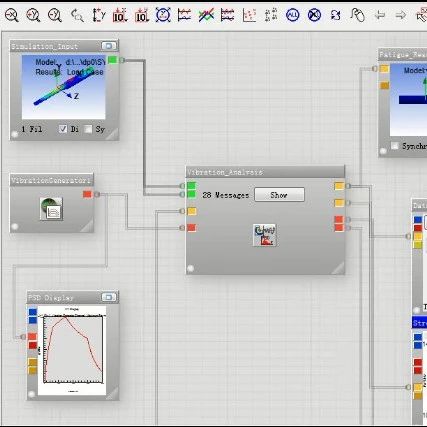This screenshot has width=427, height=427.
Task: Click the crossed red and green lines icon
Action: coord(206,15)
